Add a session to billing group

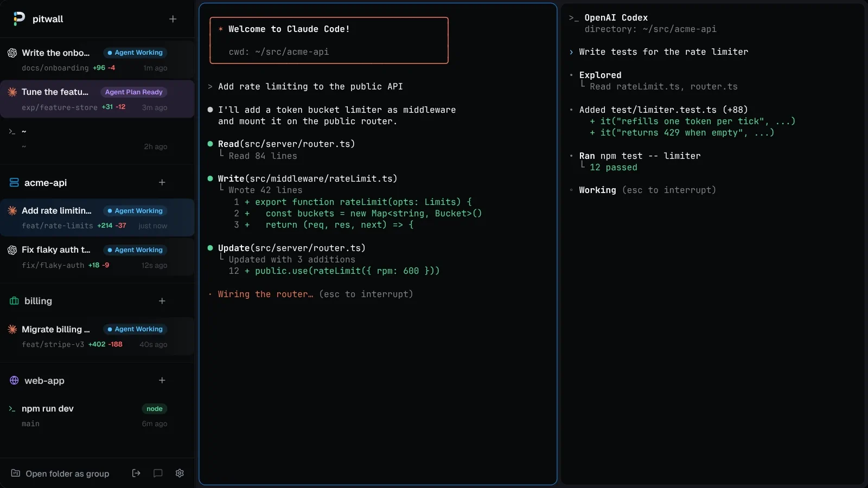pyautogui.click(x=162, y=301)
